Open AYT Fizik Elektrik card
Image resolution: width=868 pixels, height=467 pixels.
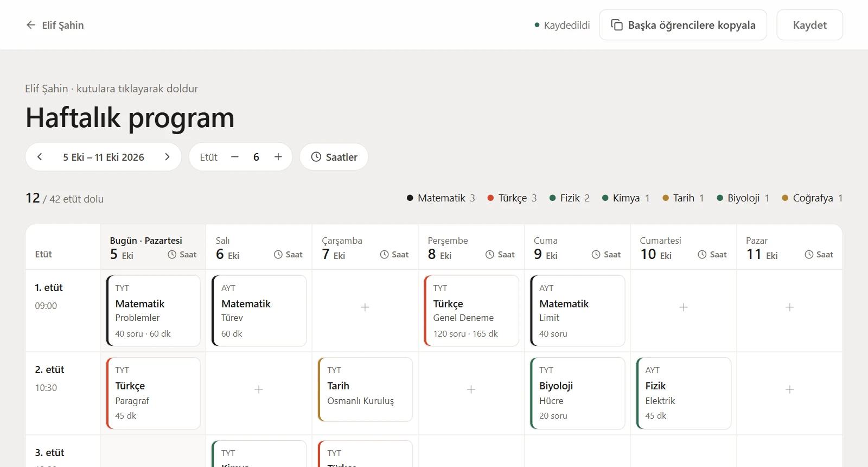(x=684, y=393)
